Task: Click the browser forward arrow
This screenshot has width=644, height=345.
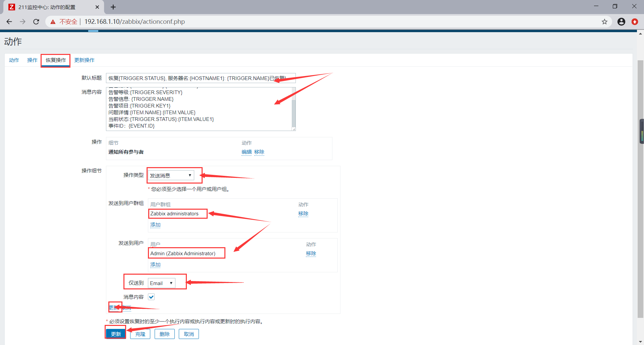Action: pos(23,22)
